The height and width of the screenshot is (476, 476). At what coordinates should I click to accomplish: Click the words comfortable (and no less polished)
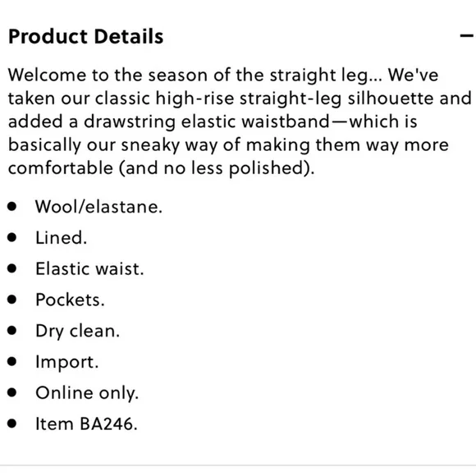tap(161, 168)
